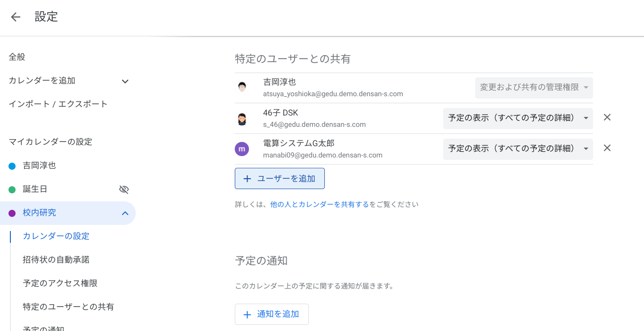Click the 46子 DSK name text
The height and width of the screenshot is (331, 644).
[x=281, y=113]
